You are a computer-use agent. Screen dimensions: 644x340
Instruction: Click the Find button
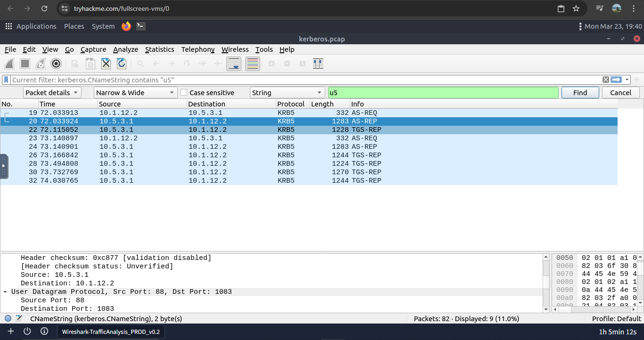pos(580,93)
